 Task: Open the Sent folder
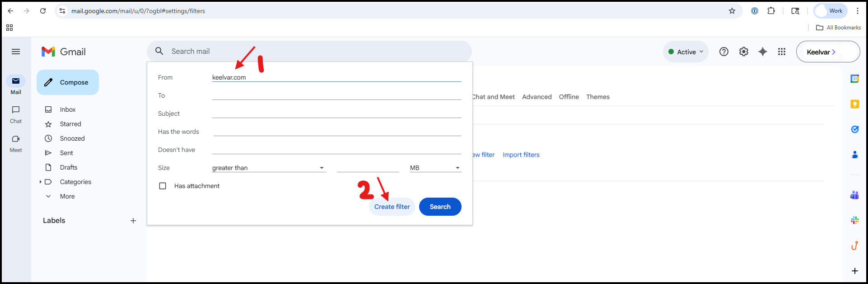[x=66, y=153]
